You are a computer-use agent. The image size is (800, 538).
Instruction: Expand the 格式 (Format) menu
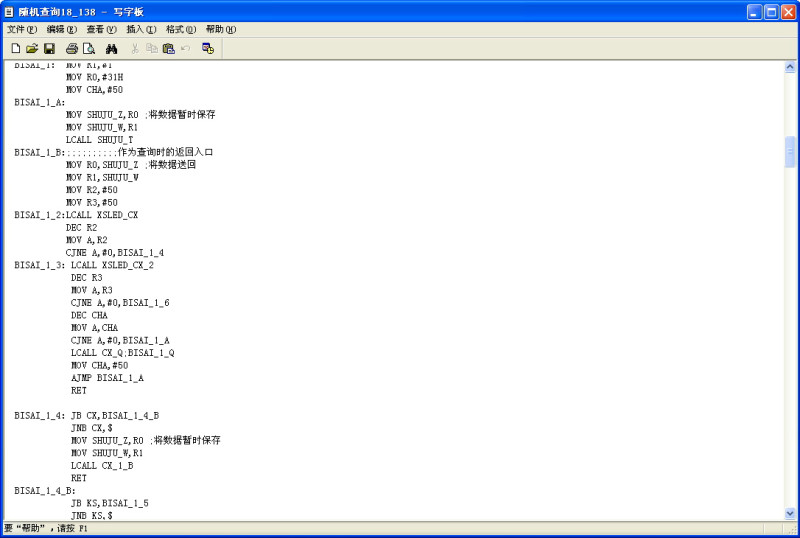181,29
